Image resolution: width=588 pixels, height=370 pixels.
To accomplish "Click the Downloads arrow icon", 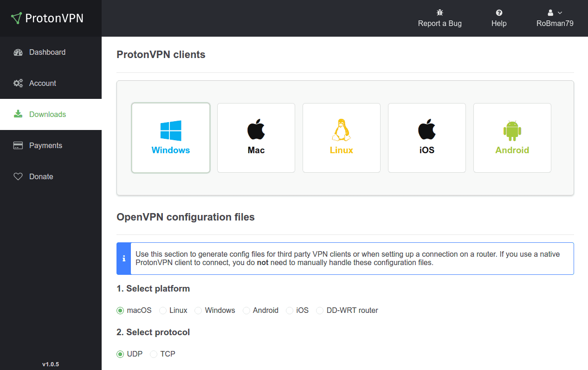I will pyautogui.click(x=18, y=114).
